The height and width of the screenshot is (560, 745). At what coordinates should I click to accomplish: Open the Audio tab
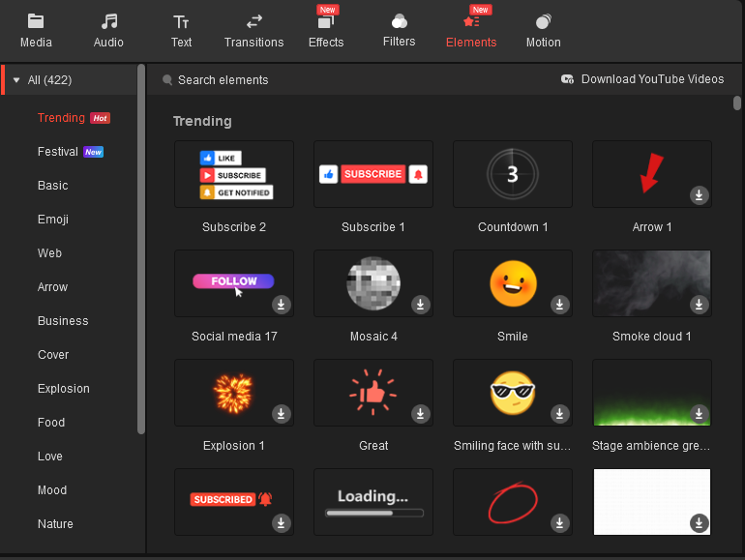coord(108,31)
